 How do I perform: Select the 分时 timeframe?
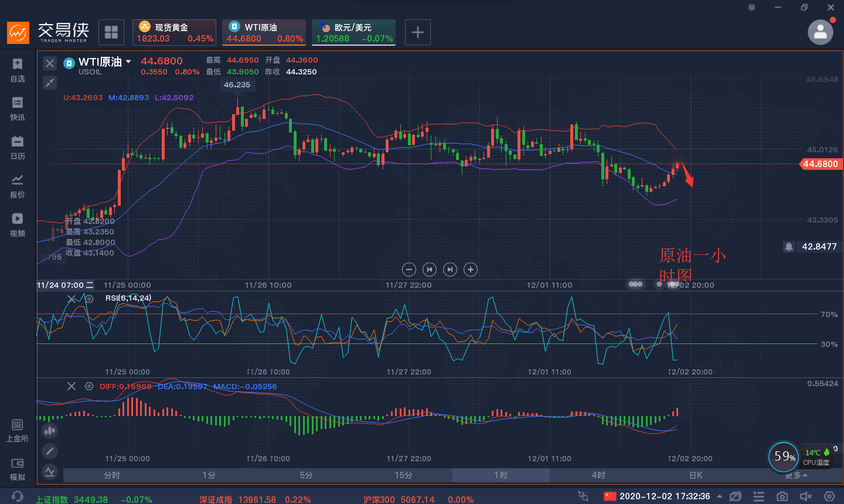point(112,475)
